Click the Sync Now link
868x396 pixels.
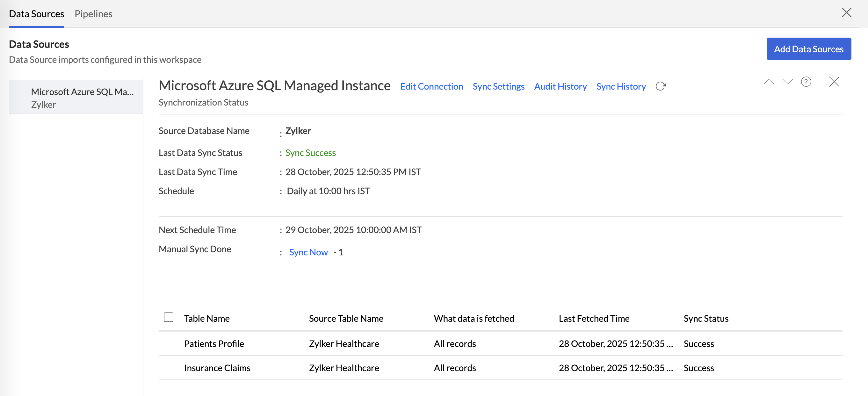[308, 252]
